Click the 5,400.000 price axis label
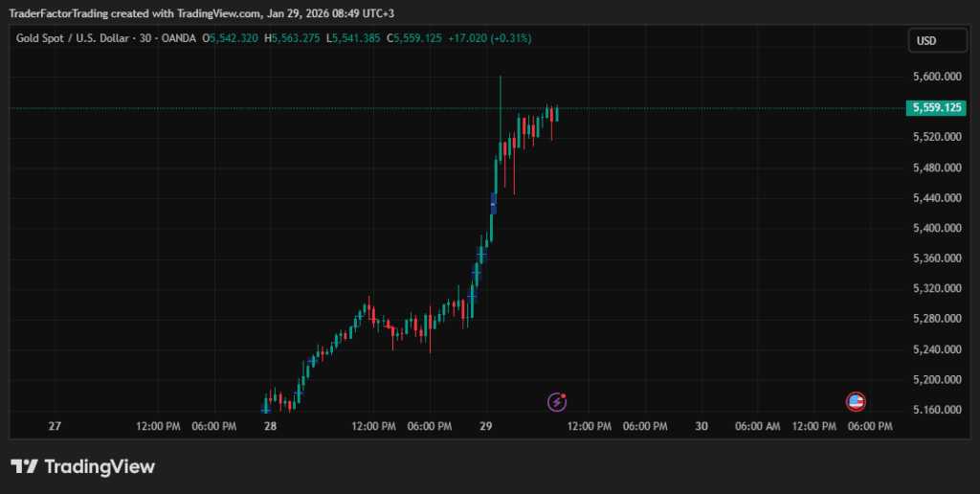This screenshot has height=494, width=980. (x=937, y=228)
